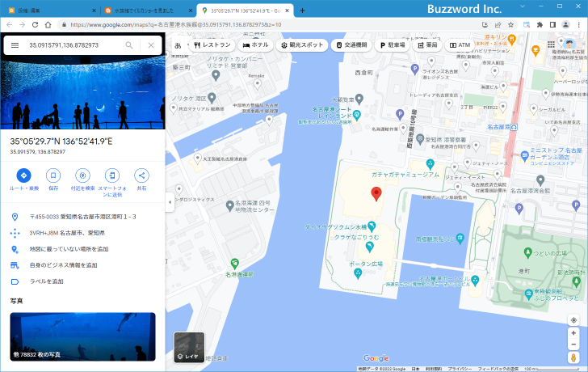The image size is (588, 372).
Task: Close the Google Maps browser tab
Action: coord(288,11)
